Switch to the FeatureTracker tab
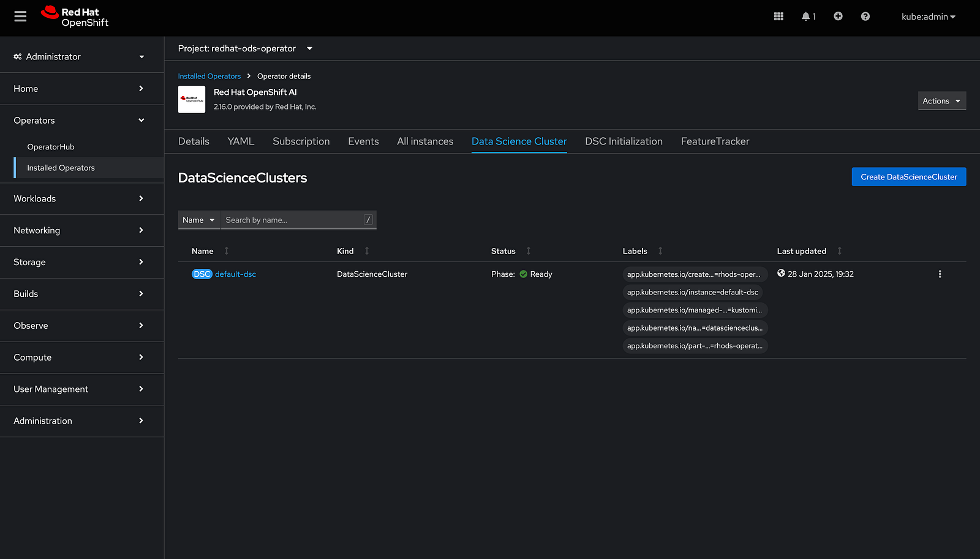The image size is (980, 559). tap(715, 141)
